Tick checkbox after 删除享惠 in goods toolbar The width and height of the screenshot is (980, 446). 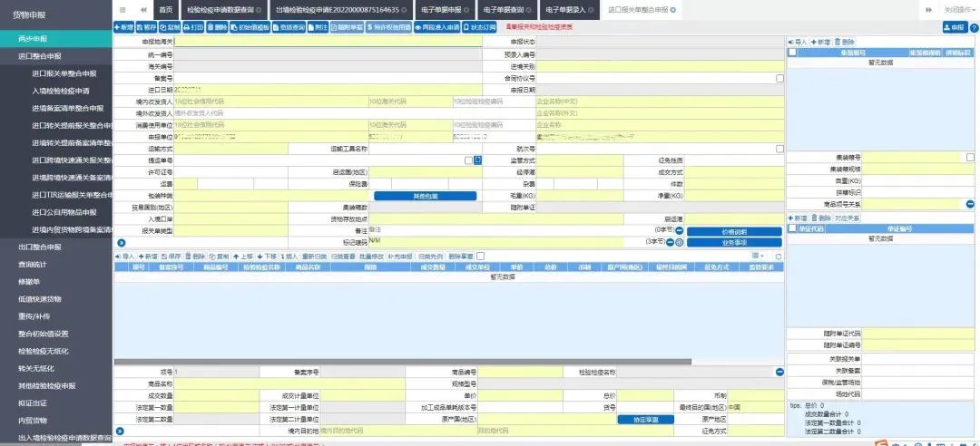[480, 257]
